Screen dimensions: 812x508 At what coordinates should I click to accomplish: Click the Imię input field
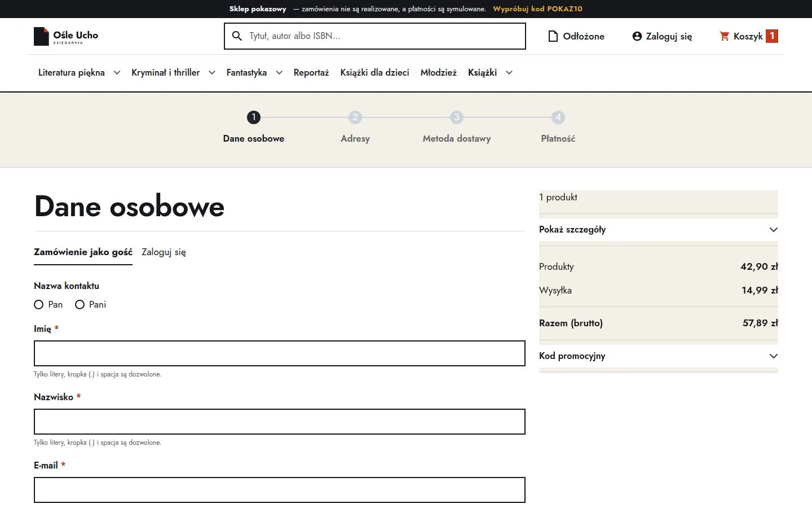coord(280,353)
